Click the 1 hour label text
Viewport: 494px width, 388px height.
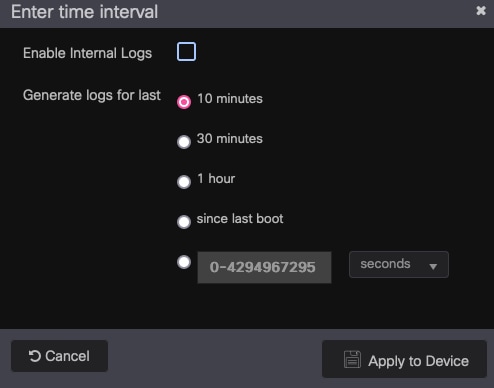pos(216,179)
